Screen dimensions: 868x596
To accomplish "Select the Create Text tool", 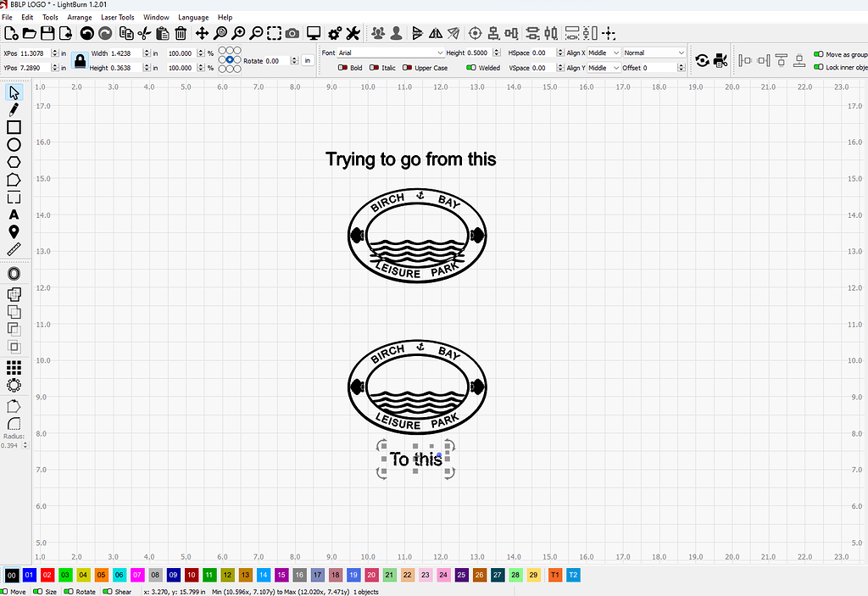I will (x=14, y=215).
